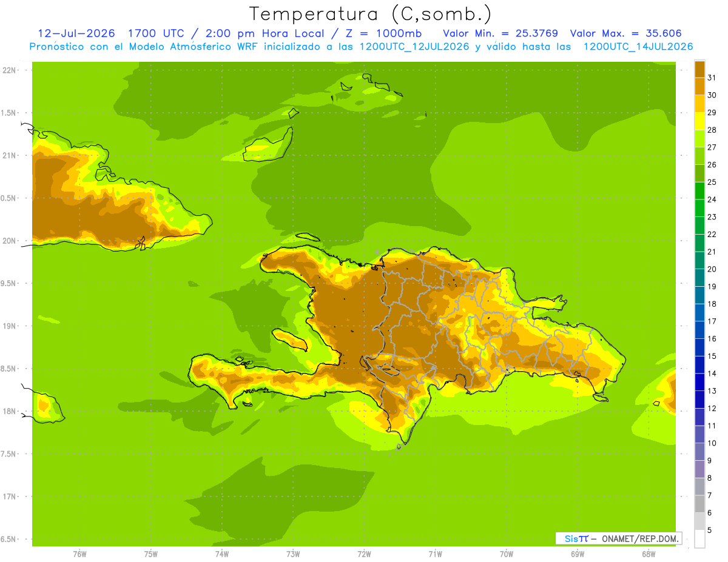Click the '68W' longitude label
728x562 pixels.
click(649, 554)
